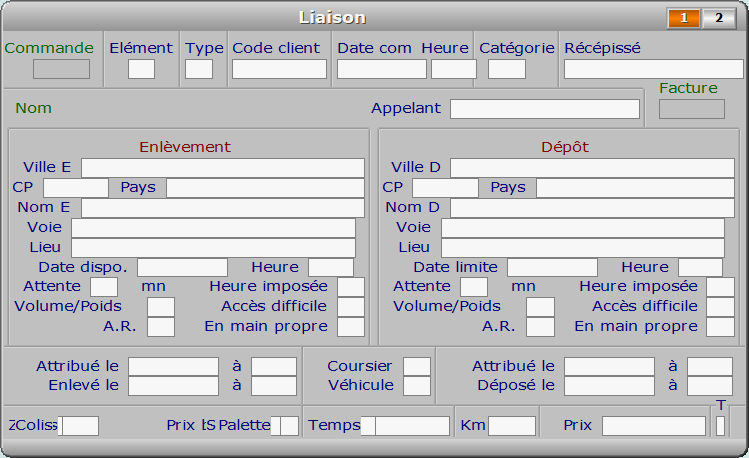Select the Catégorie input box
The image size is (749, 458).
click(507, 69)
